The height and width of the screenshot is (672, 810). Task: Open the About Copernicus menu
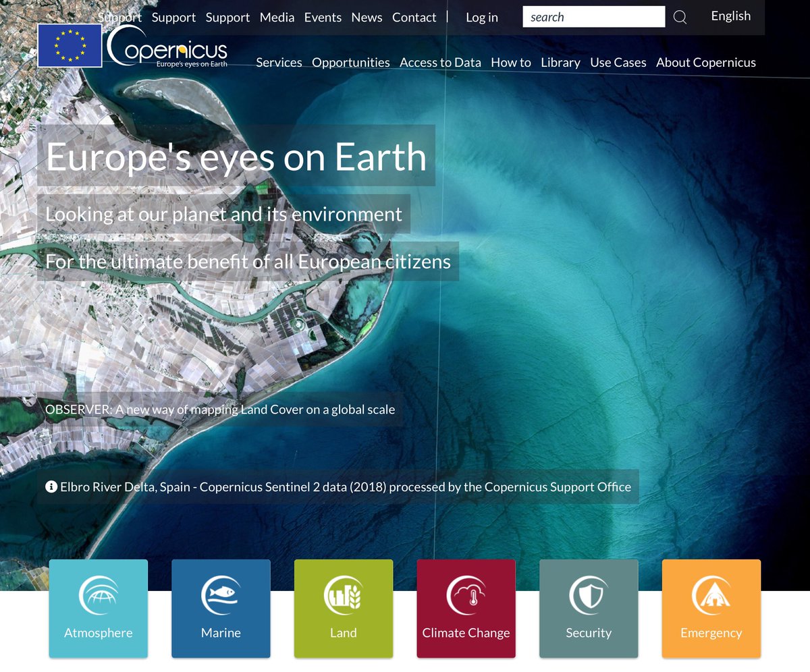point(706,63)
